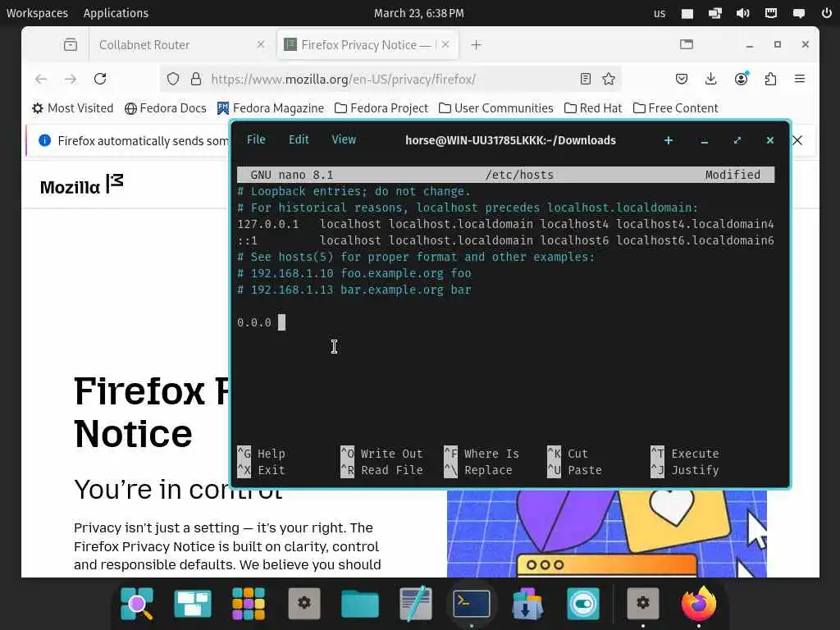Dismiss the Firefox notification bar
This screenshot has width=840, height=630.
[x=797, y=140]
